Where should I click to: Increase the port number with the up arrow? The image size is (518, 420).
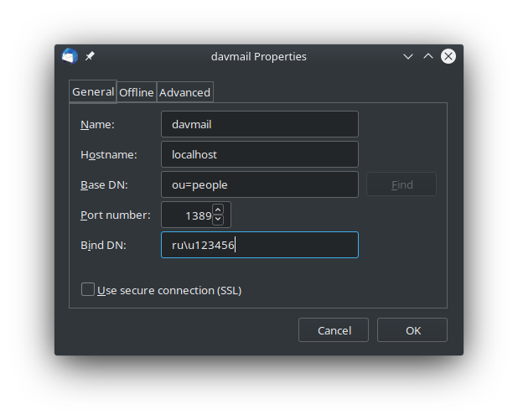218,209
